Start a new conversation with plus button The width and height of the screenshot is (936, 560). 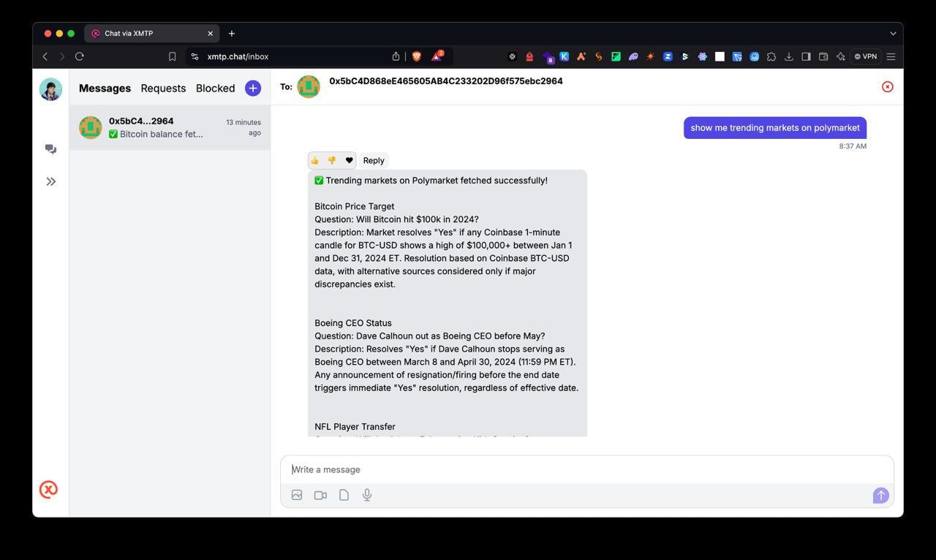point(253,88)
